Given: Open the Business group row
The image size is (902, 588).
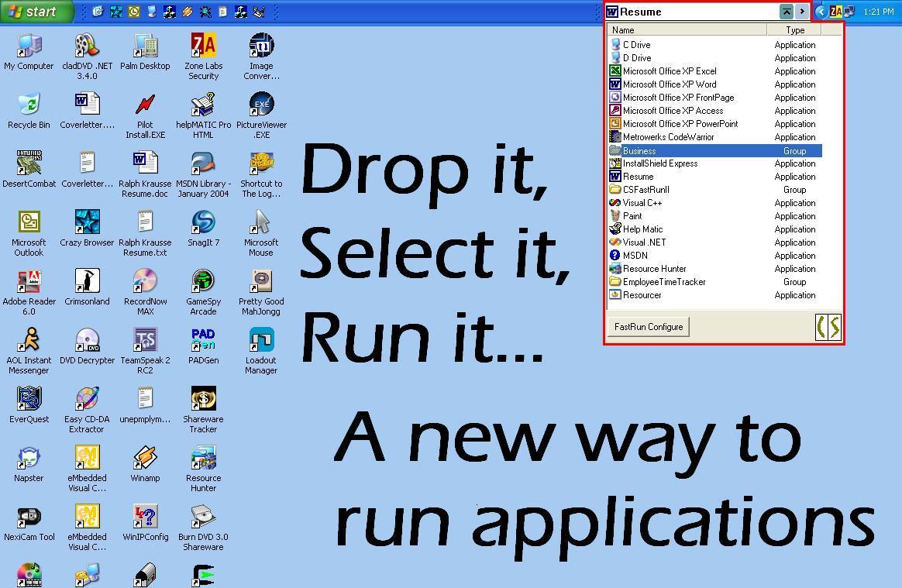Looking at the screenshot, I should (715, 151).
